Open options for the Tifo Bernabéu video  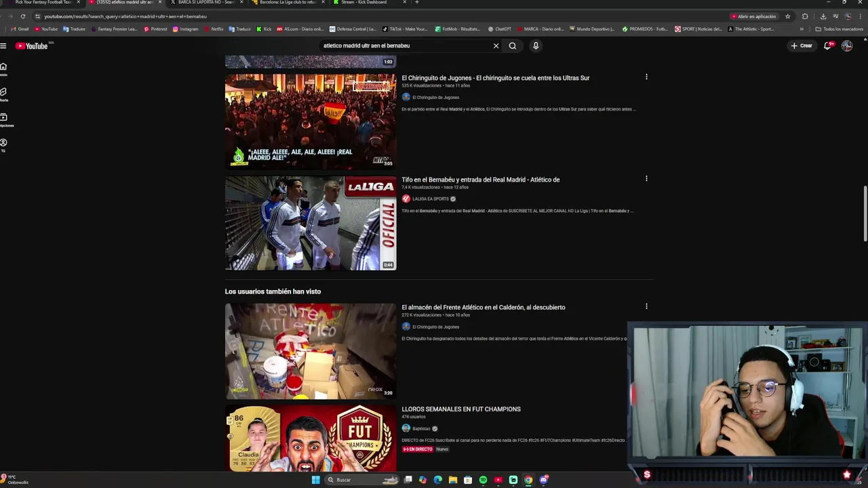pos(646,179)
